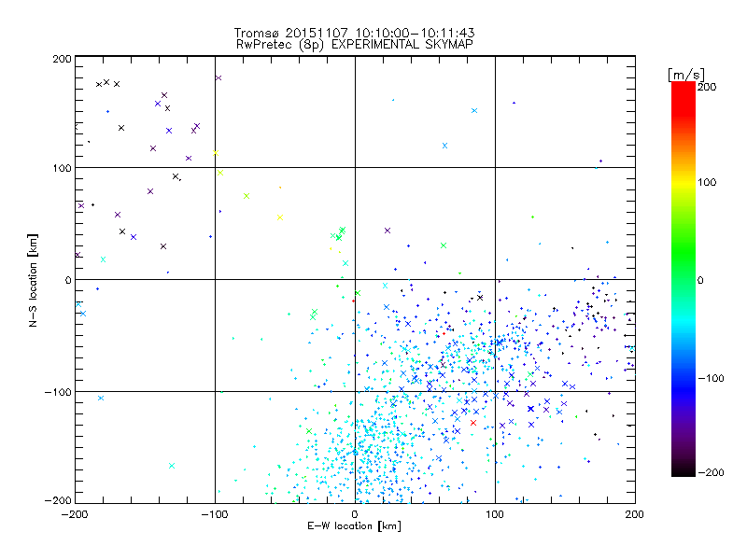
Task: Click the plot title 'Tromsø 20151107 10:10:00-10:11:43'
Action: coord(354,33)
